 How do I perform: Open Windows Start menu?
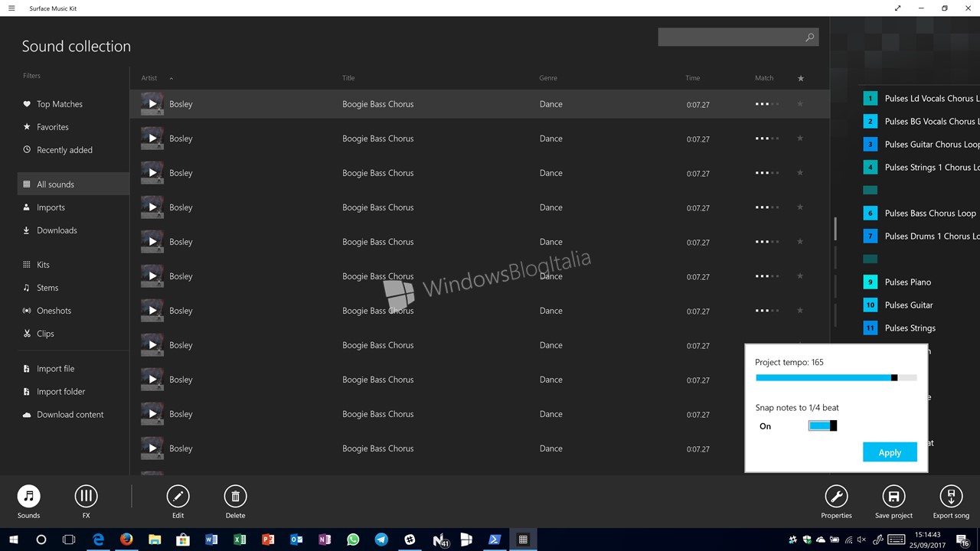point(13,540)
